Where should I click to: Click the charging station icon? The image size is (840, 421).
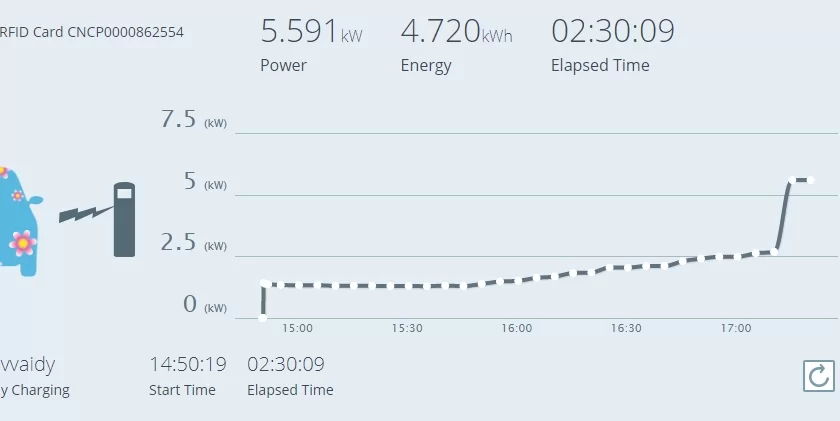coord(124,219)
